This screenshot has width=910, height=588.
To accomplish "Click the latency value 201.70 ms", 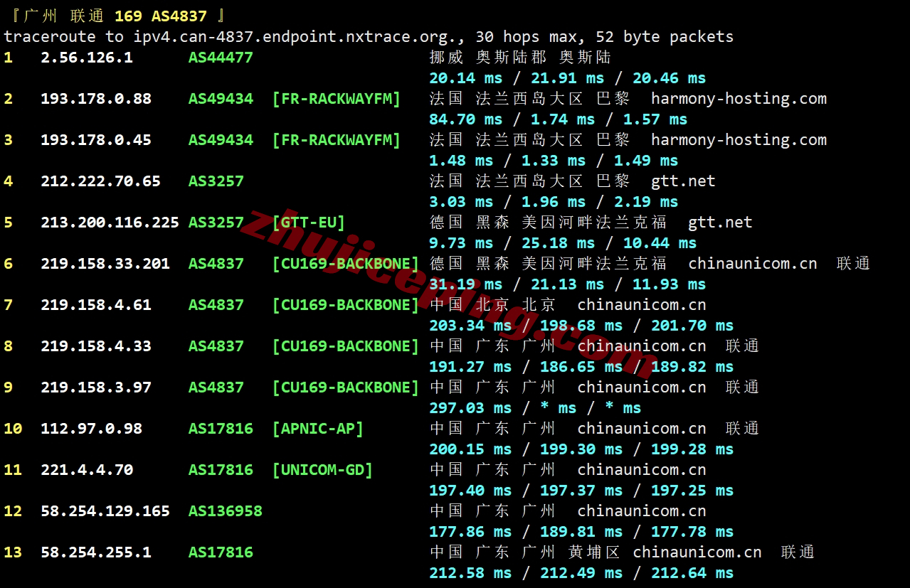I will [x=692, y=326].
